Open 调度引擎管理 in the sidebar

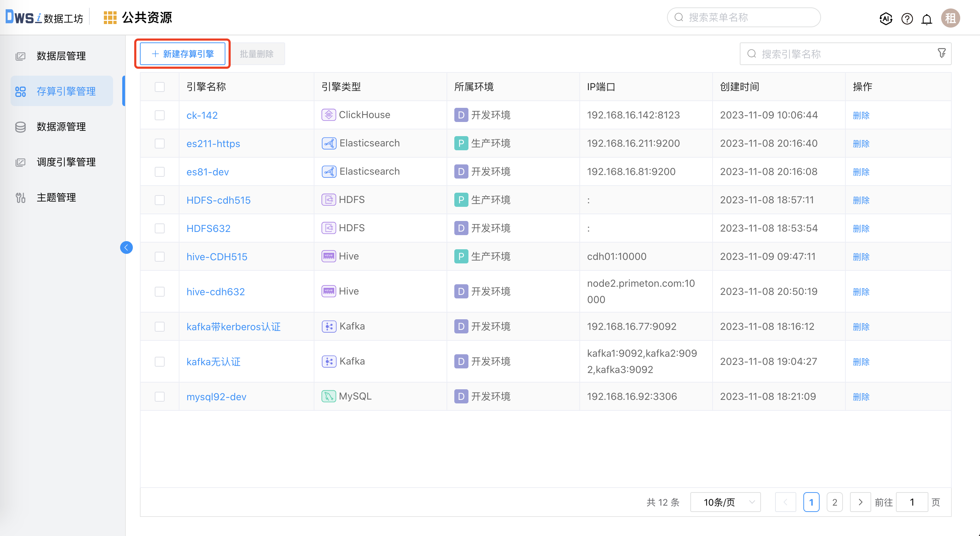[66, 162]
